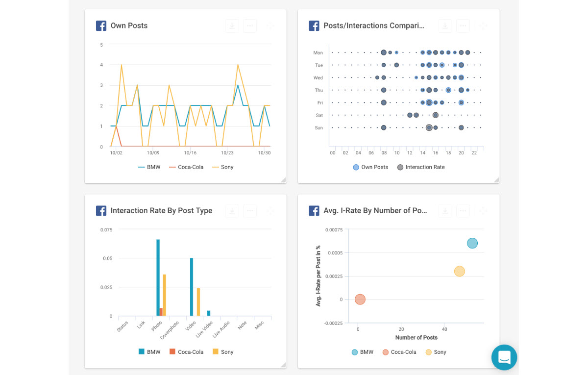This screenshot has height=375, width=588.
Task: Toggle Sony series in Own Posts legend
Action: [x=223, y=167]
